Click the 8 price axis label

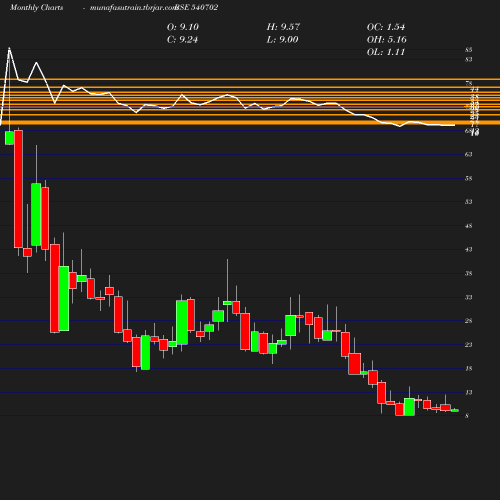pos(467,416)
